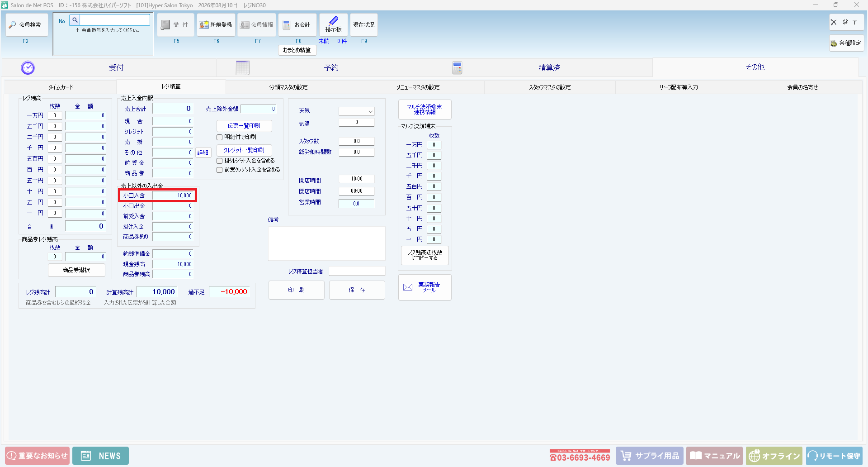Open お会計 checkout
Screen dimensions: 868x467
coord(297,25)
